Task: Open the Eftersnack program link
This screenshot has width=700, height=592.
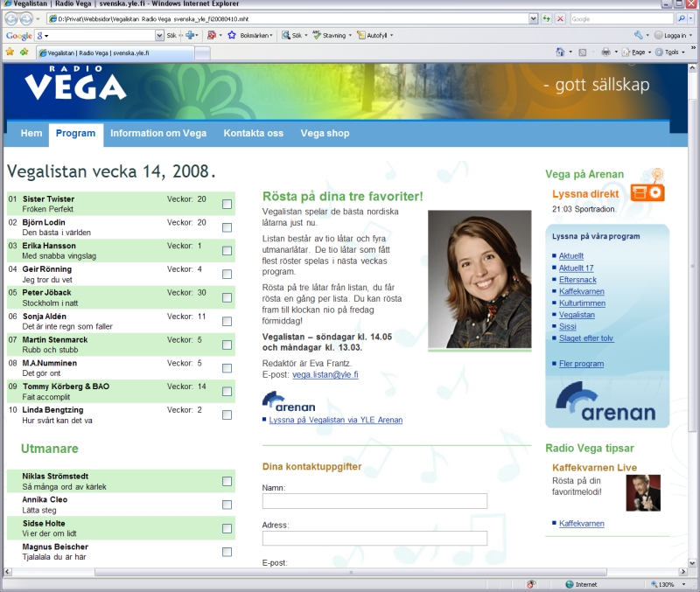Action: [x=577, y=279]
